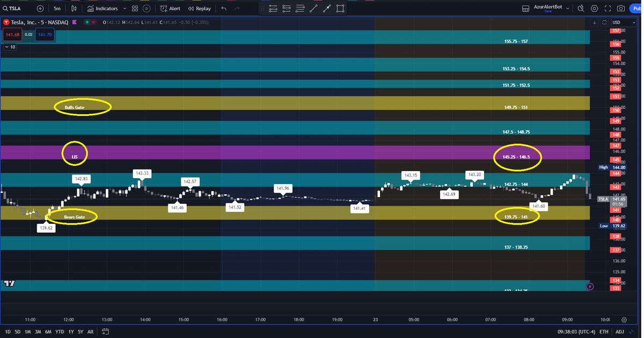Click the blue 141.70 buy price button

pyautogui.click(x=45, y=34)
